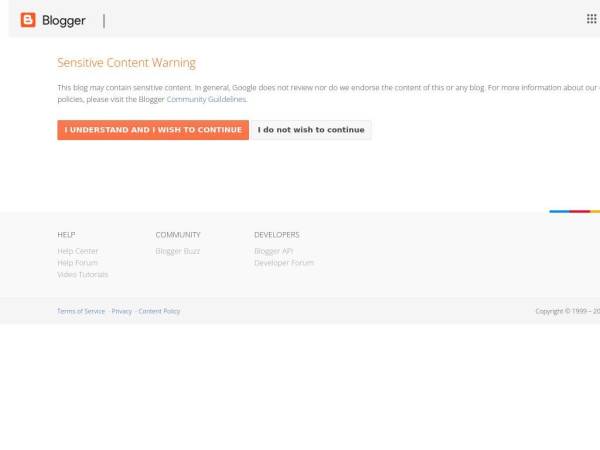The width and height of the screenshot is (600, 450).
Task: Click the Blogger wordmark text in header
Action: coord(64,20)
